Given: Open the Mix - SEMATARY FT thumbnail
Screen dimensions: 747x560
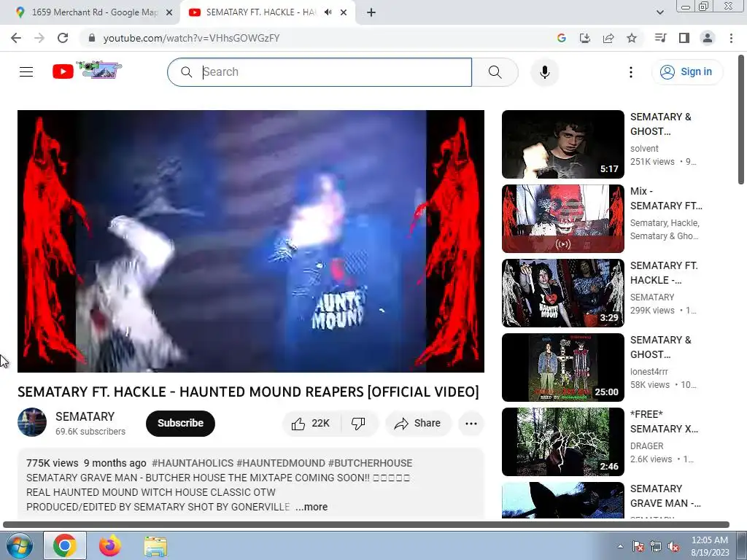Looking at the screenshot, I should tap(562, 219).
